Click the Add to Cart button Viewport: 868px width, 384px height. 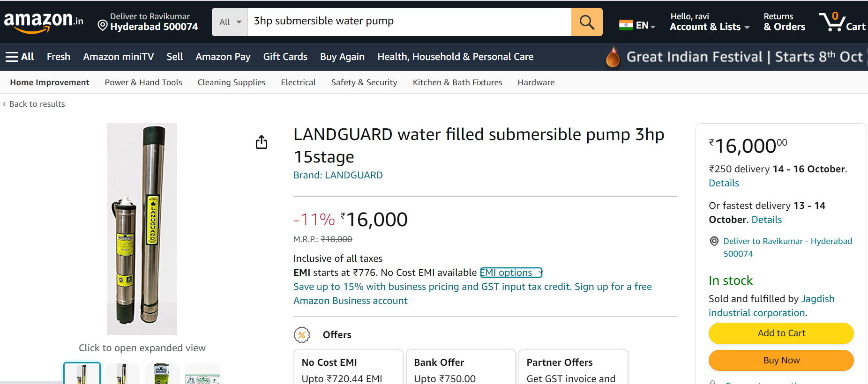click(x=781, y=333)
